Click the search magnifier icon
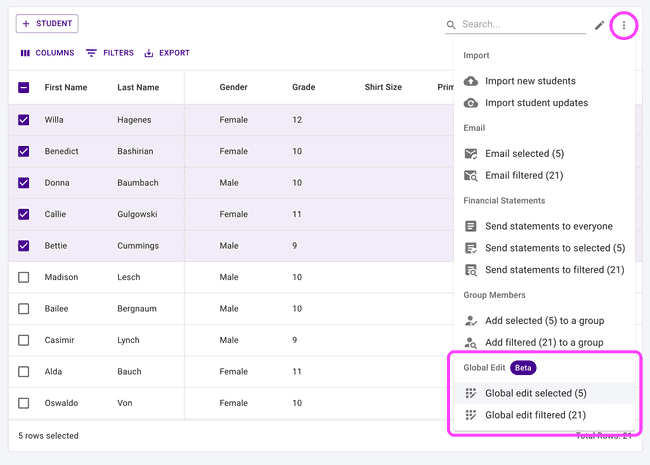Screen dimensions: 650x465 click(451, 25)
